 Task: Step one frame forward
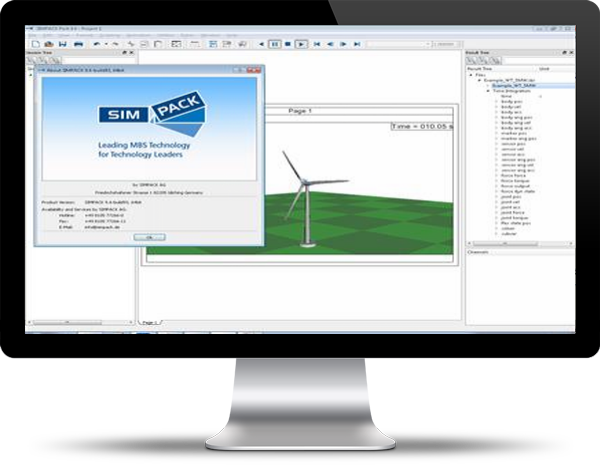[x=343, y=44]
